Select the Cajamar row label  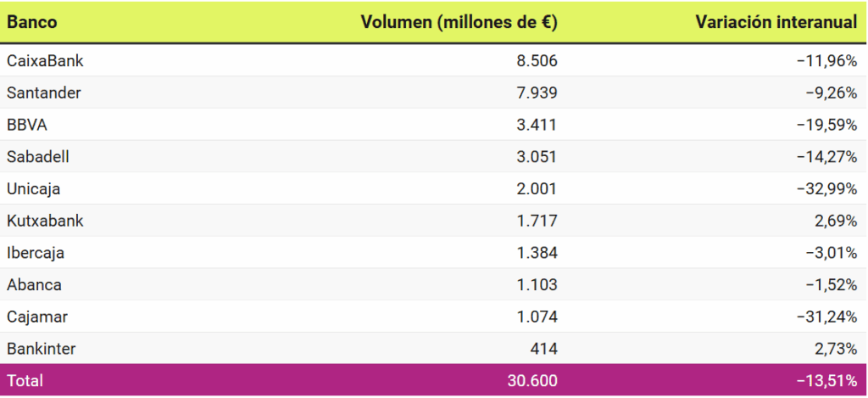(37, 317)
